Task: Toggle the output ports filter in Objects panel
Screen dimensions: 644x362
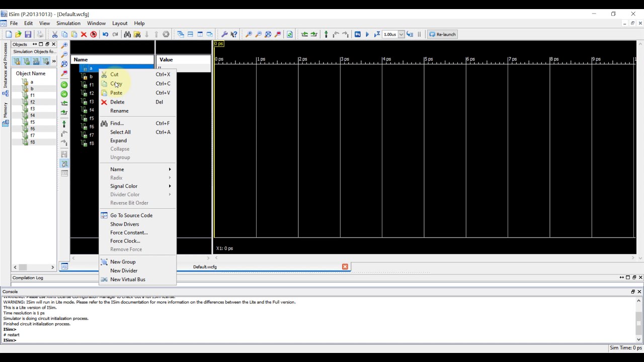Action: click(x=26, y=61)
